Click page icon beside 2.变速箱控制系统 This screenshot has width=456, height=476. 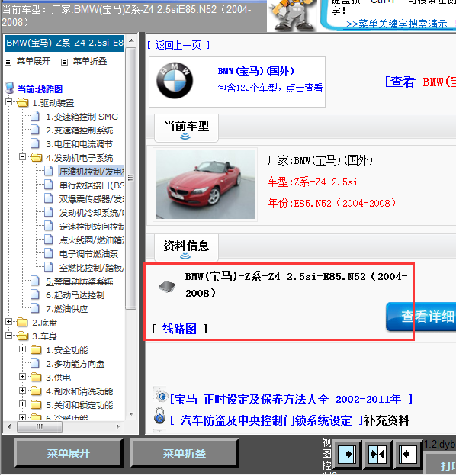(35, 130)
